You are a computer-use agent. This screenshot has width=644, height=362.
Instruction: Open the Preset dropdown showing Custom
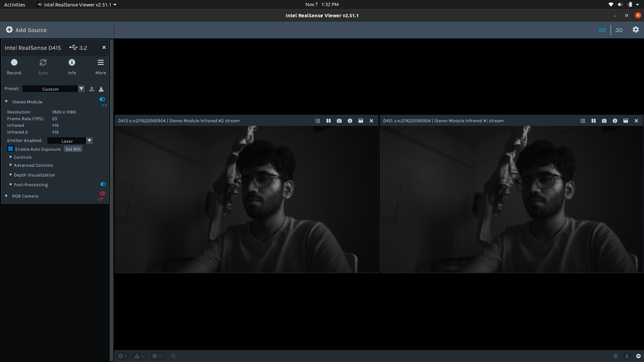pyautogui.click(x=53, y=89)
